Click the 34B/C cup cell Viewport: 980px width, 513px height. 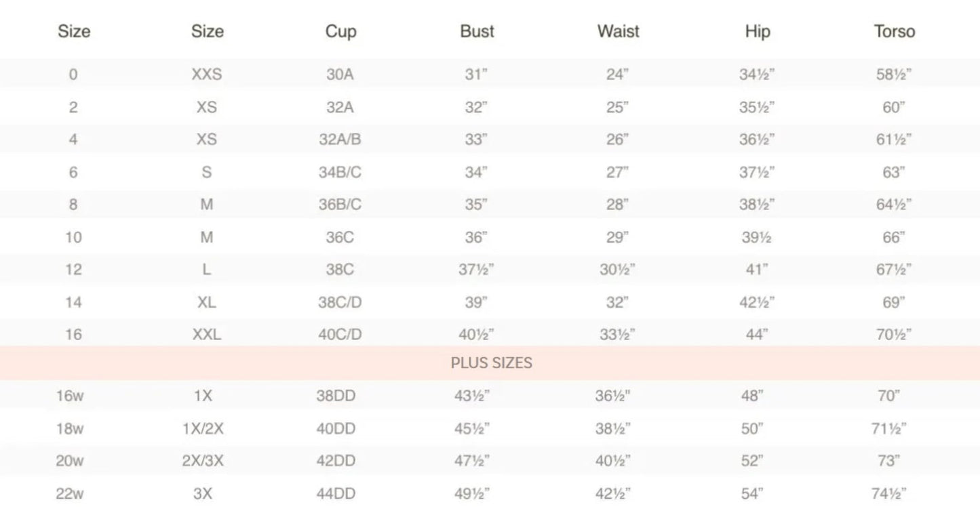tap(340, 172)
